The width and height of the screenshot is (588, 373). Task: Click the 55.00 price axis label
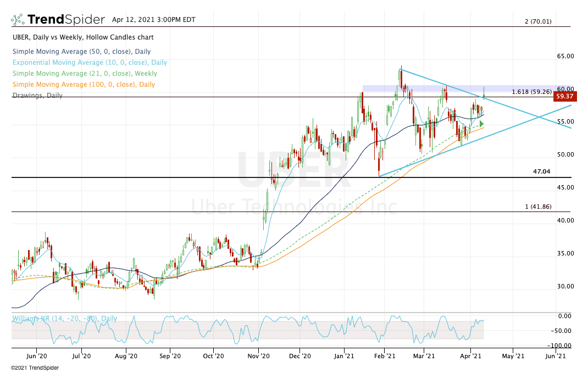pos(565,121)
